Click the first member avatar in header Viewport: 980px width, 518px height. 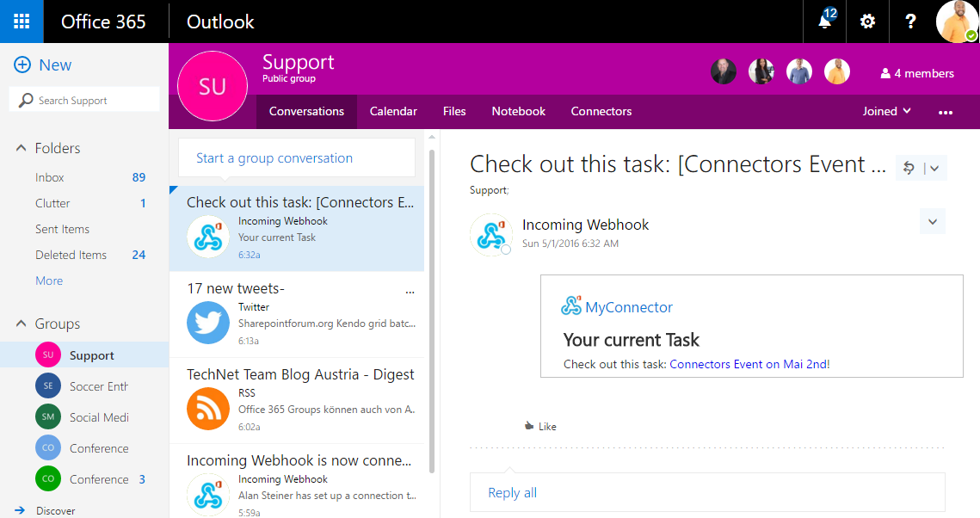point(724,71)
